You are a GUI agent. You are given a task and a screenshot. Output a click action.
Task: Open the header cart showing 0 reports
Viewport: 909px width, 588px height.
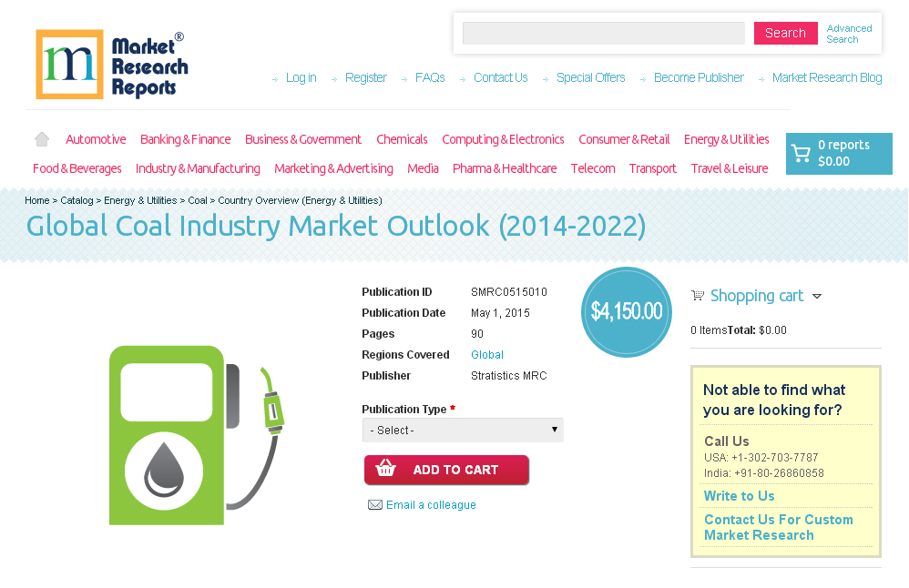[x=838, y=153]
